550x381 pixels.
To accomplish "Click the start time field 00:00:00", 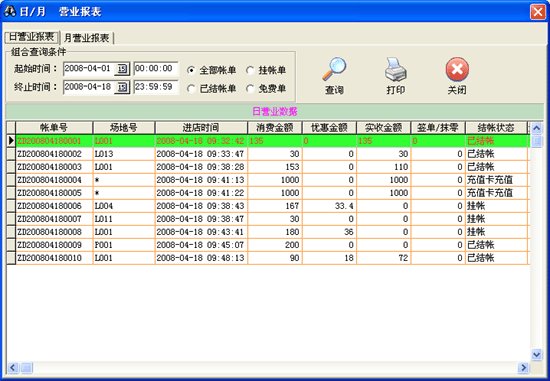I will [156, 68].
